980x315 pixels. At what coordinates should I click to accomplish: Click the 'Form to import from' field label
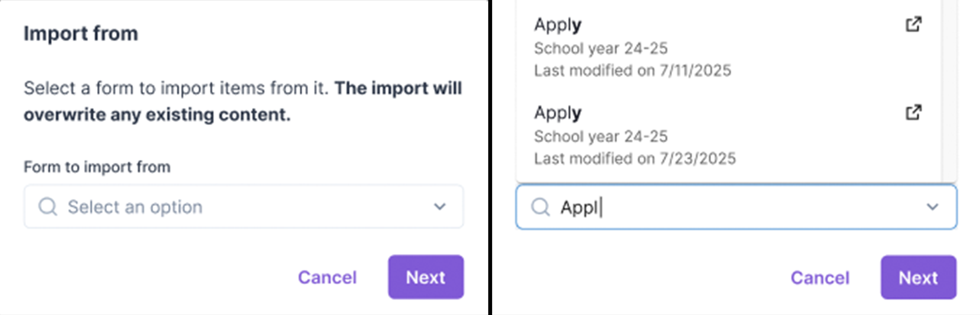[x=97, y=167]
